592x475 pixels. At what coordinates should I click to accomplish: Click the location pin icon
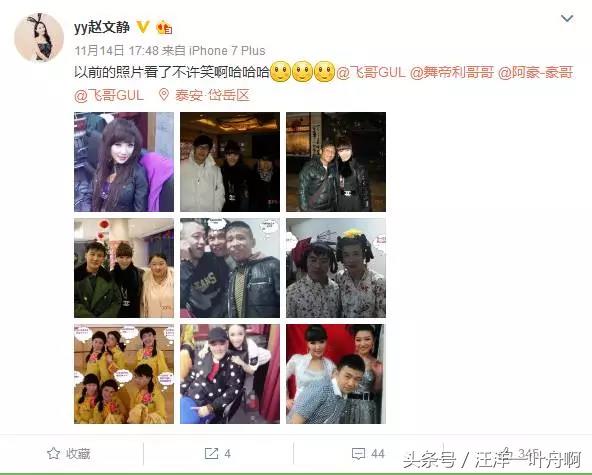click(x=163, y=95)
